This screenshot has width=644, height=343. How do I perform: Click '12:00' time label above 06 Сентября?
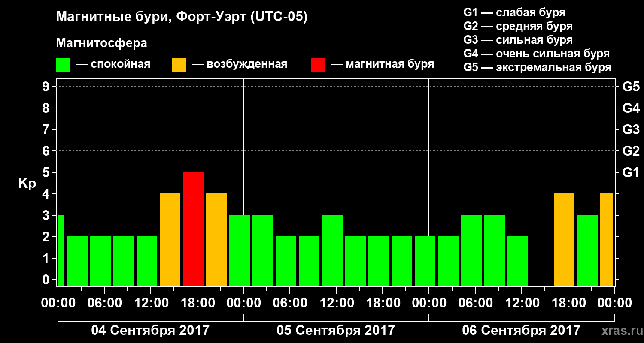pyautogui.click(x=522, y=303)
